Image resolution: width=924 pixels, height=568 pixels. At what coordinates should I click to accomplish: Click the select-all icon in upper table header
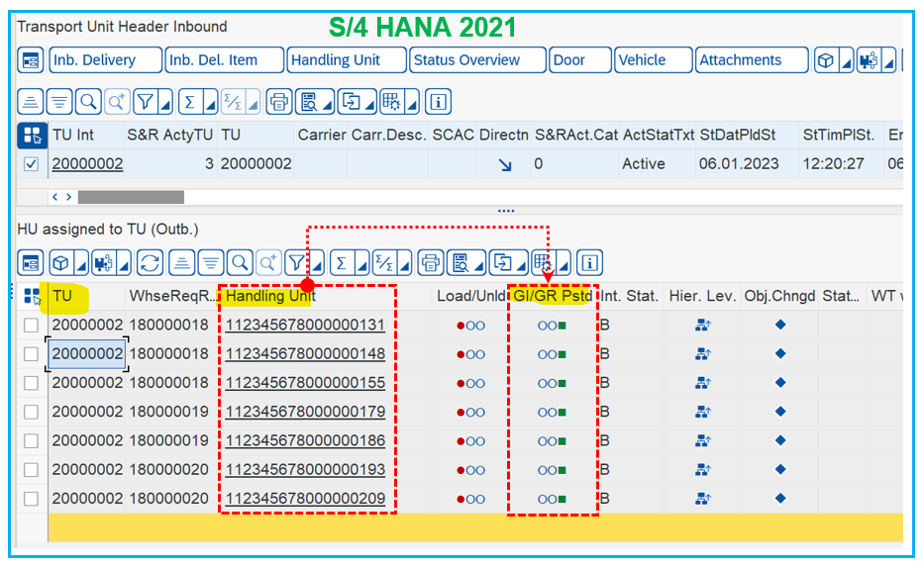click(x=32, y=135)
